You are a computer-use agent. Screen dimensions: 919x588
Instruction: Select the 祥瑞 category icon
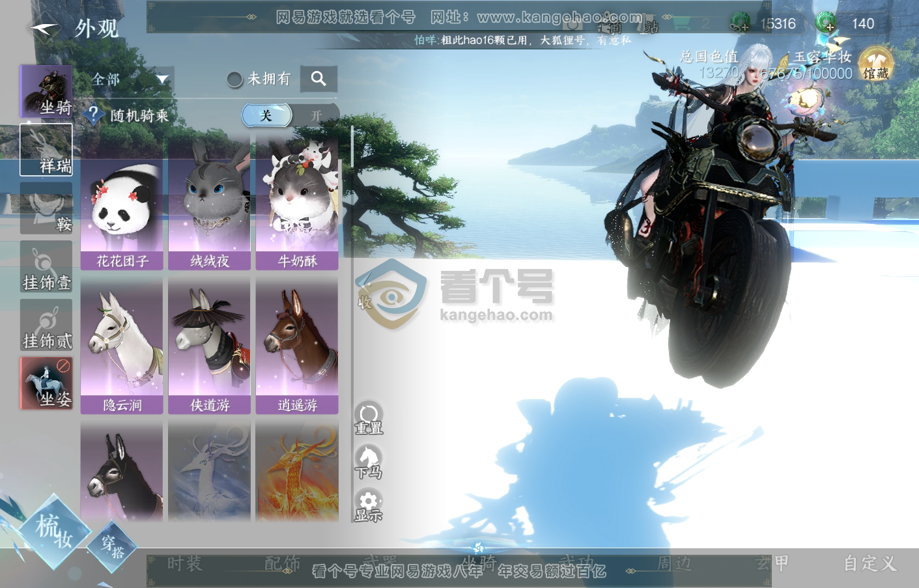tap(46, 150)
